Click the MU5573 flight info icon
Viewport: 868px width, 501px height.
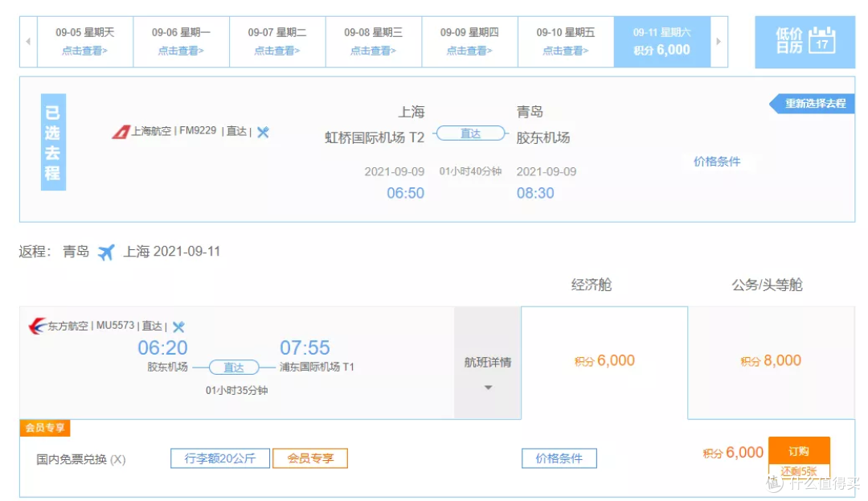[178, 326]
